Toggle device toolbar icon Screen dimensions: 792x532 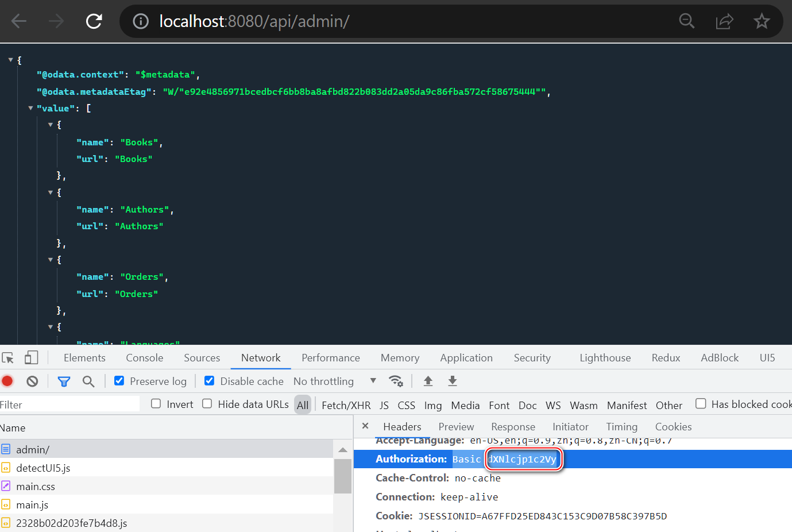[x=32, y=358]
